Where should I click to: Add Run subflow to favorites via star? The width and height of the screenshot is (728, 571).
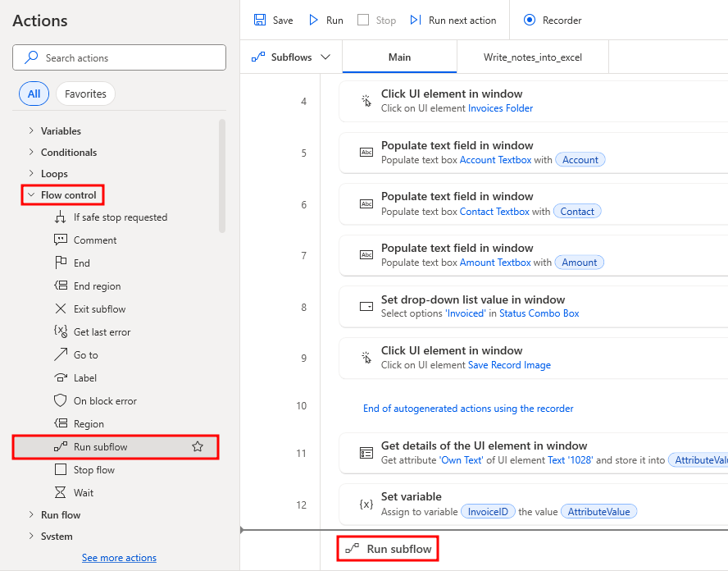point(198,446)
